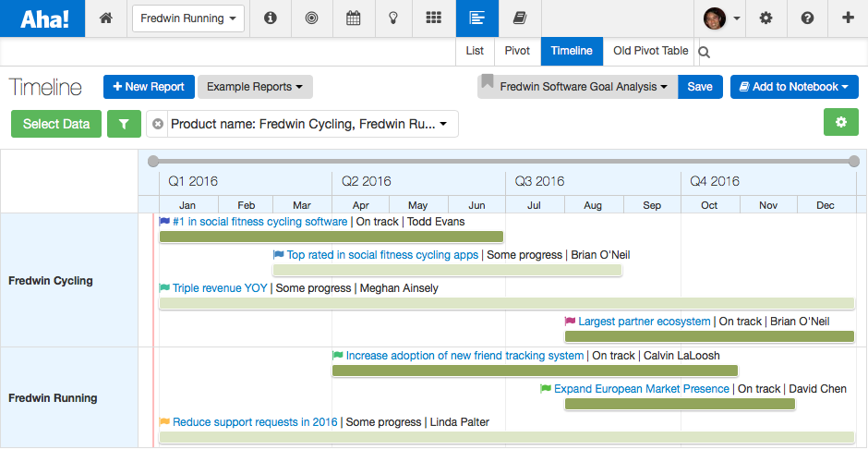The height and width of the screenshot is (462, 868).
Task: Click the search magnifier icon
Action: (705, 52)
